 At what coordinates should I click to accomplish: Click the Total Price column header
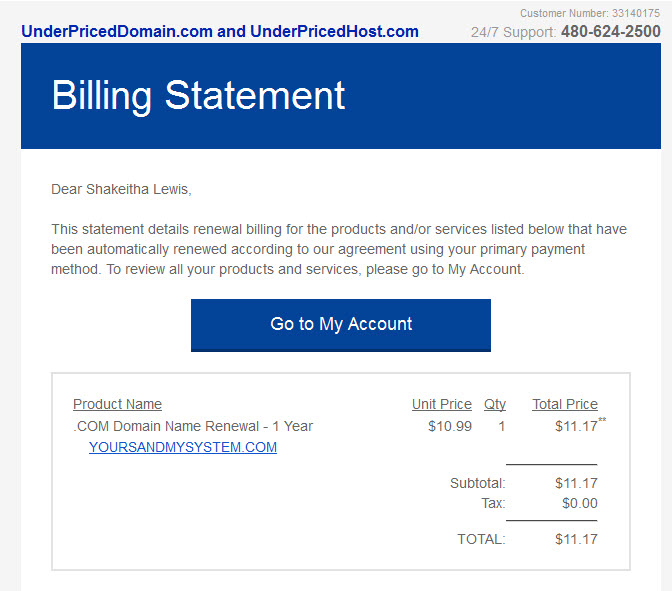[565, 404]
